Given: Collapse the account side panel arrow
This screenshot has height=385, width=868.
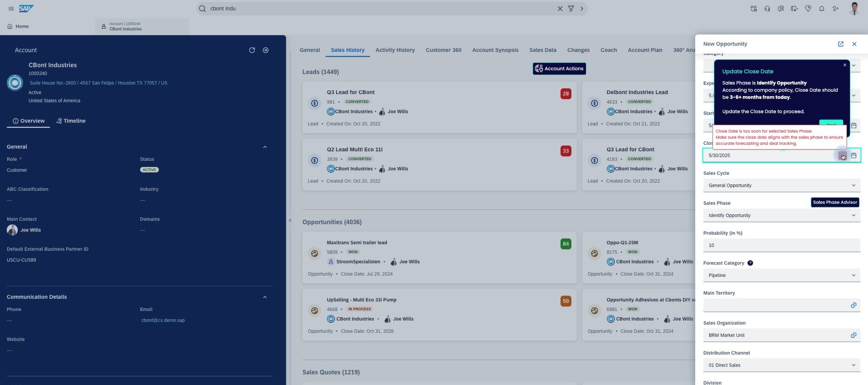Looking at the screenshot, I should pos(290,221).
